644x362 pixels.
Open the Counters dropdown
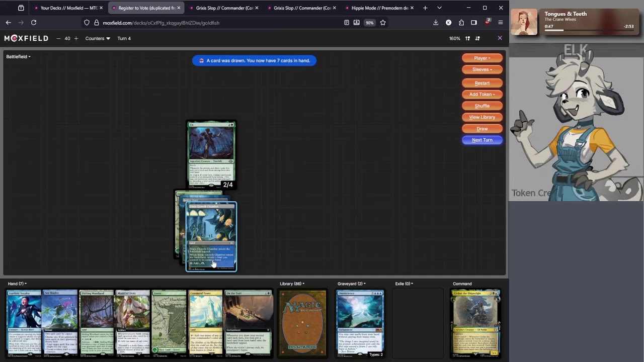click(98, 38)
